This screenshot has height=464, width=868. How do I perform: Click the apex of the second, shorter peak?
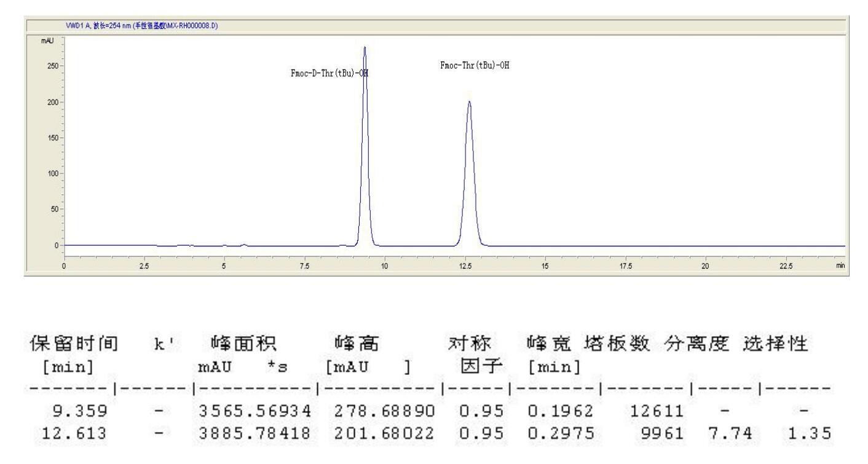pyautogui.click(x=469, y=102)
